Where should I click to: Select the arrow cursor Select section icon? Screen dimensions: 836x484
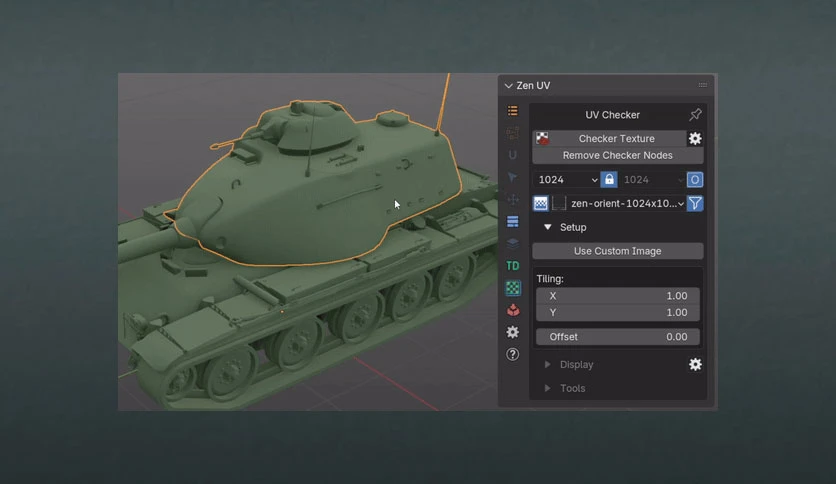tap(512, 177)
